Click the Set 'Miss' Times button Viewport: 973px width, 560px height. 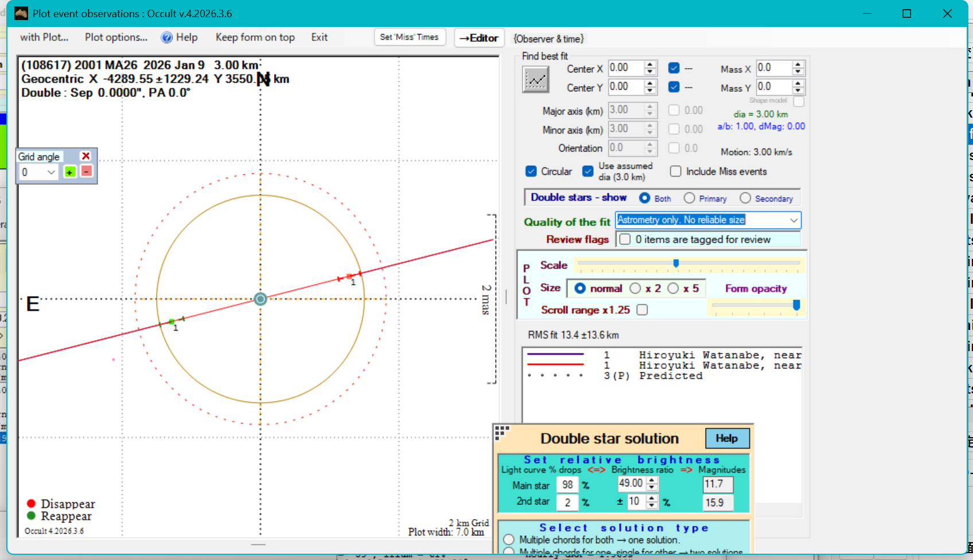click(409, 37)
